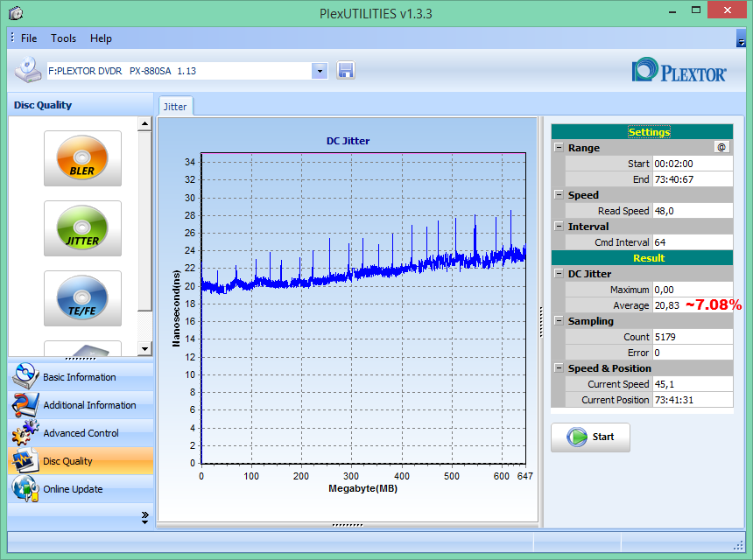Image resolution: width=753 pixels, height=560 pixels.
Task: Select the Jitter tab
Action: click(175, 107)
